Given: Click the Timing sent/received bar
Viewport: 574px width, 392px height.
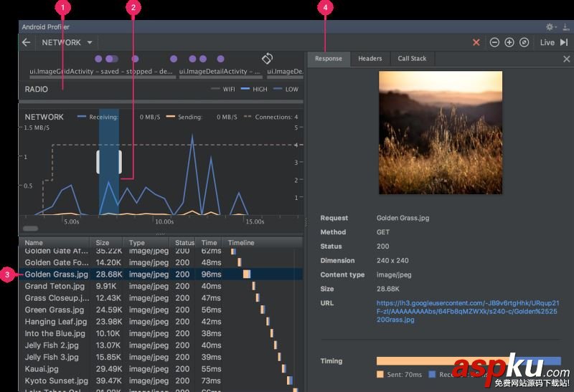Looking at the screenshot, I should coord(469,361).
